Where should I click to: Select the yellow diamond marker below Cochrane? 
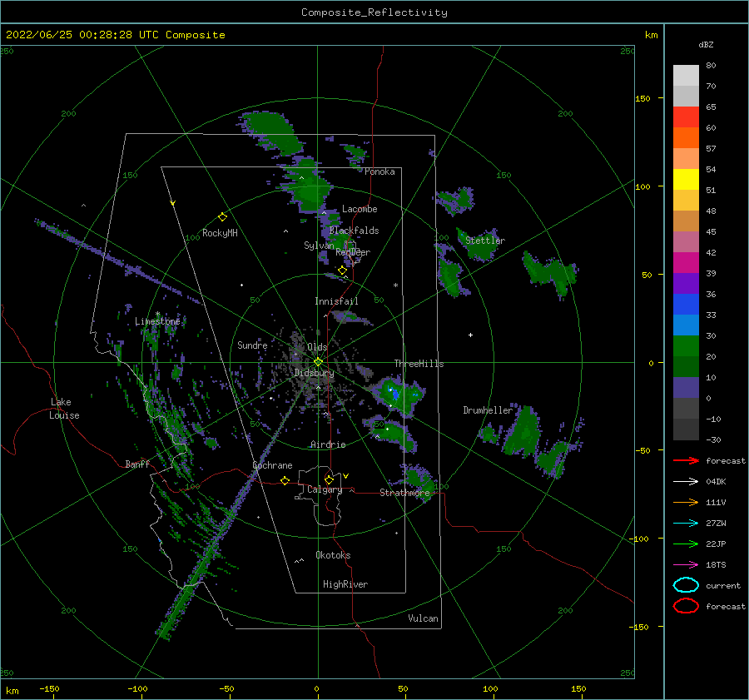[x=285, y=481]
